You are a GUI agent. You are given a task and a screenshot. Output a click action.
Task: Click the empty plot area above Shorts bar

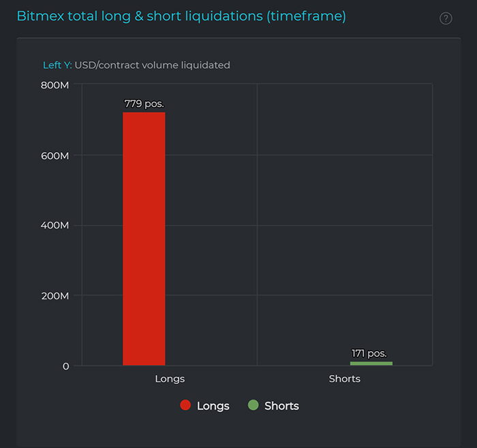[x=344, y=205]
